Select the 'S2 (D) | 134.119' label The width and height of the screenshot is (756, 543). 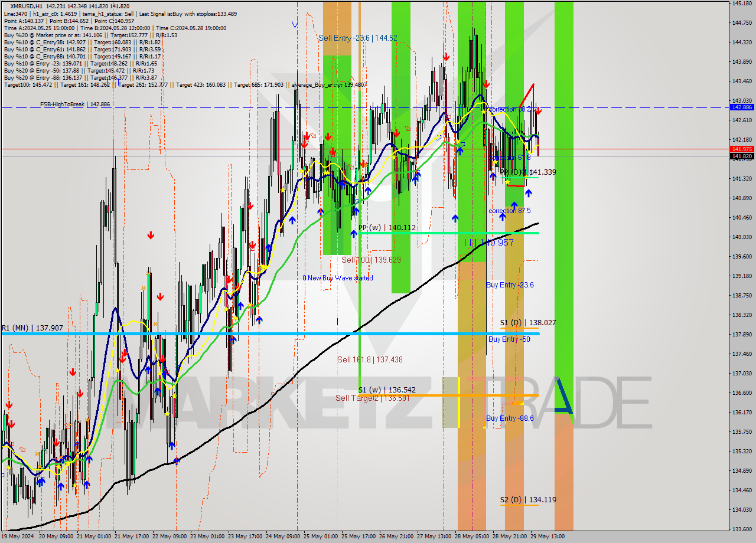(528, 500)
